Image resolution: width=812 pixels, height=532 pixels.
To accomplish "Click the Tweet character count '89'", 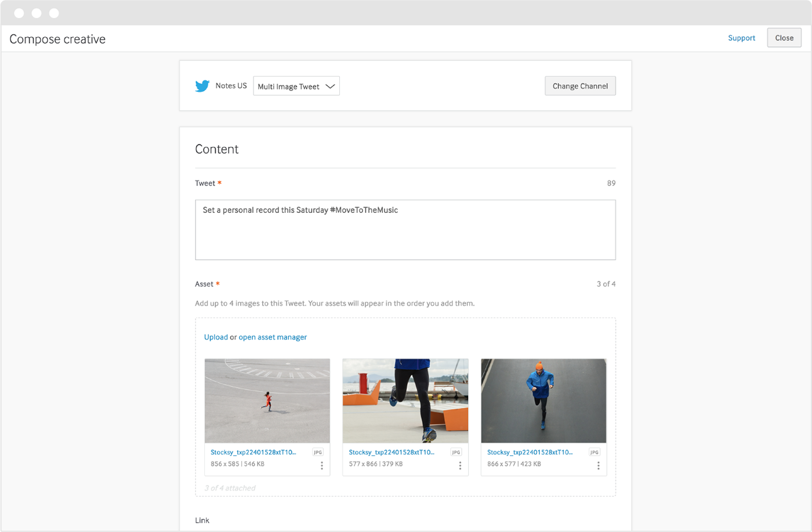I will 611,183.
